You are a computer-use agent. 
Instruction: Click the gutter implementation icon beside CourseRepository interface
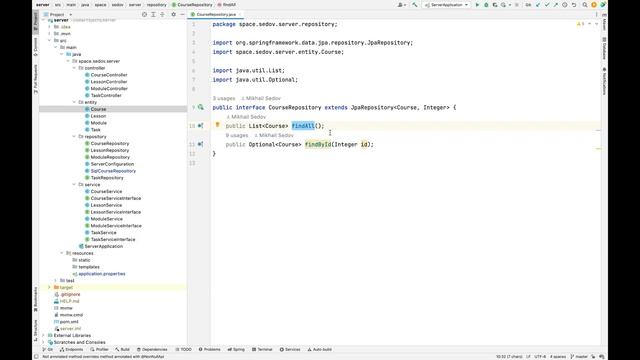tap(201, 107)
